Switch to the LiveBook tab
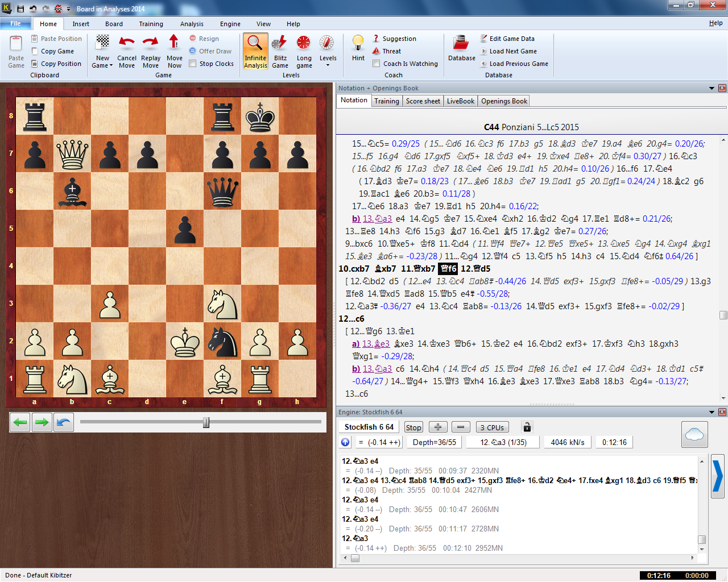This screenshot has height=582, width=728. coord(460,101)
